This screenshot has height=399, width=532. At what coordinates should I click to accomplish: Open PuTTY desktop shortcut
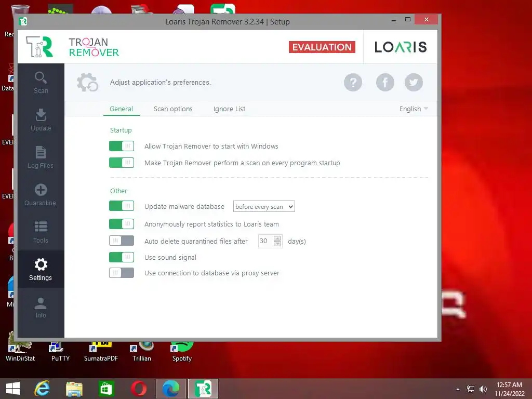coord(60,352)
